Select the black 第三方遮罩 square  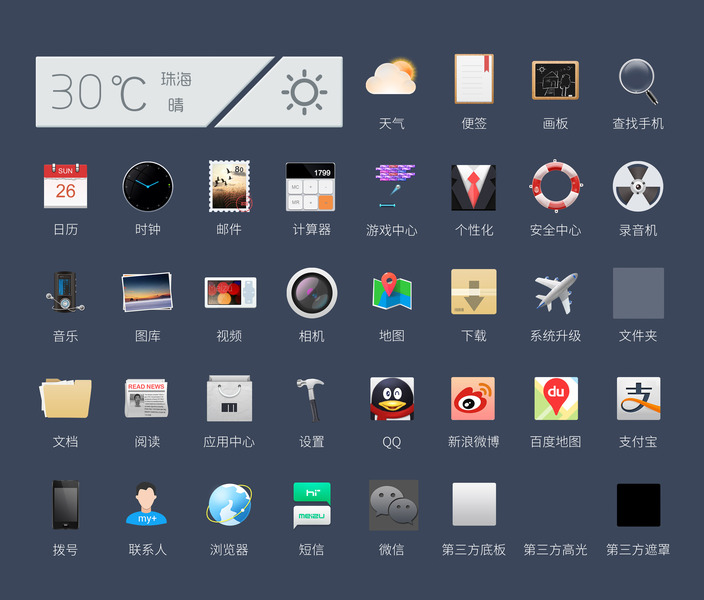(x=638, y=505)
